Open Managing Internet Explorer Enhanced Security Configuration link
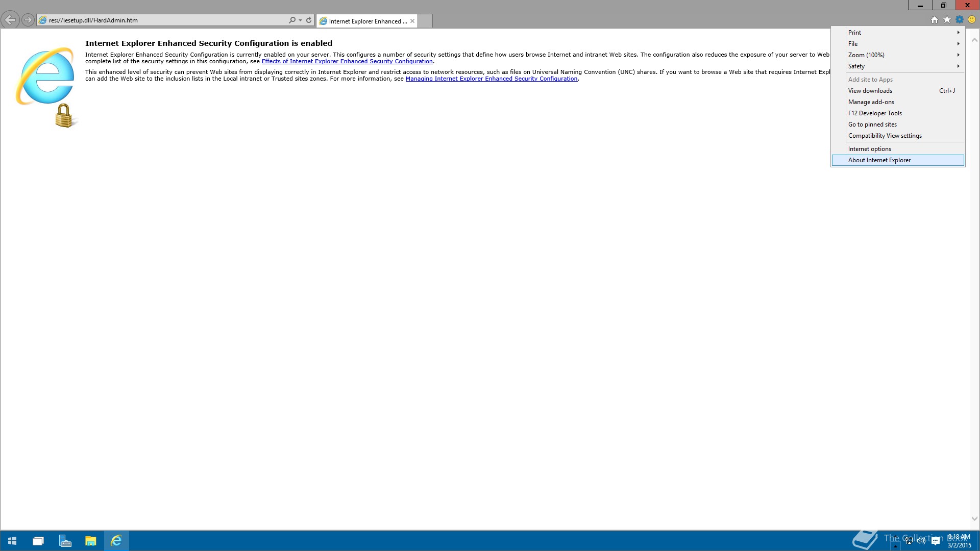980x551 pixels. (x=492, y=79)
